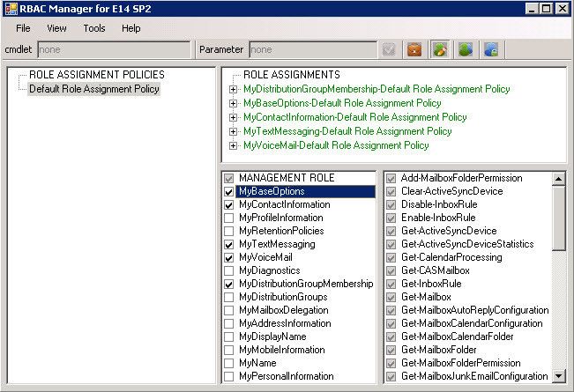Maximize the RBAC Manager window
This screenshot has width=574, height=392.
[x=546, y=9]
